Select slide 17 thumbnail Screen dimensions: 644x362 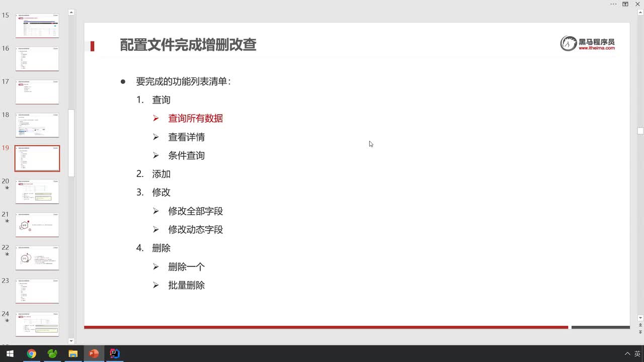(x=37, y=92)
